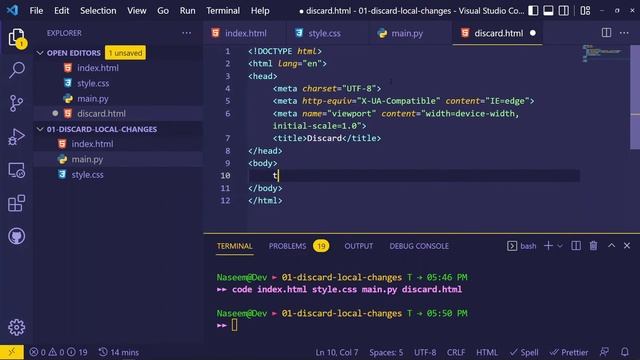640x360 pixels.
Task: Split the editor to the right
Action: [607, 33]
